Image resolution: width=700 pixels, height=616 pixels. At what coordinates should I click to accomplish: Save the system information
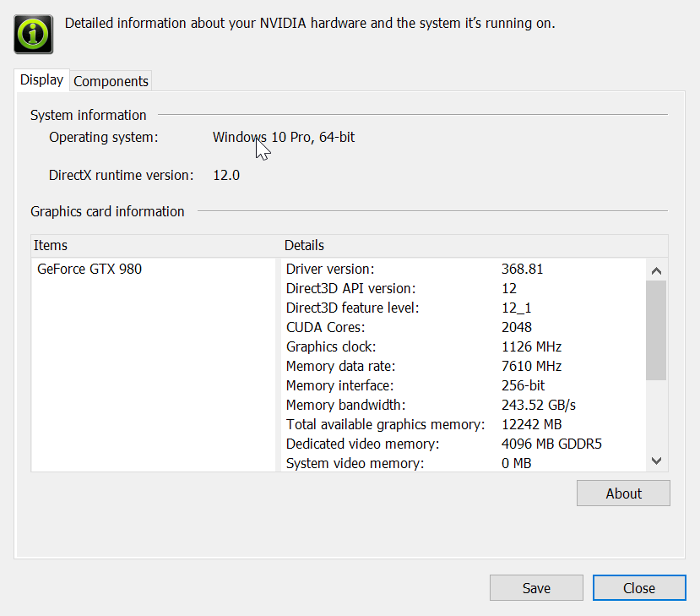click(536, 588)
